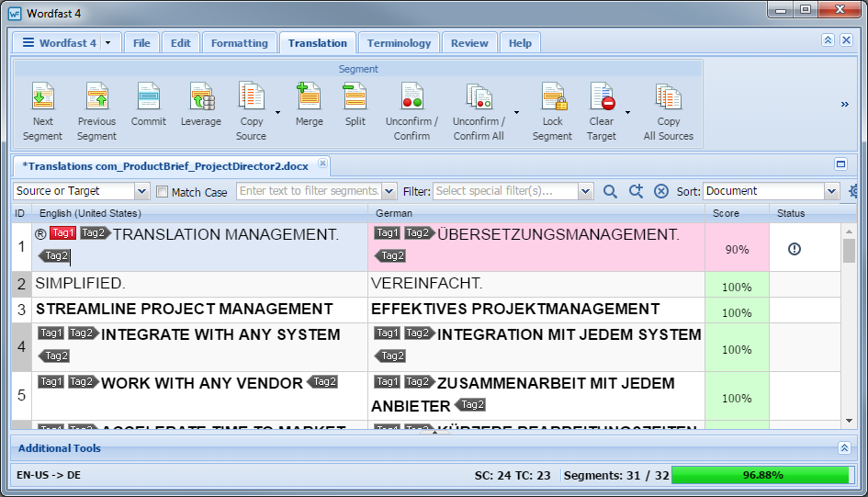The width and height of the screenshot is (868, 497).
Task: Click the EN-US -> DE status bar entry
Action: tap(49, 475)
